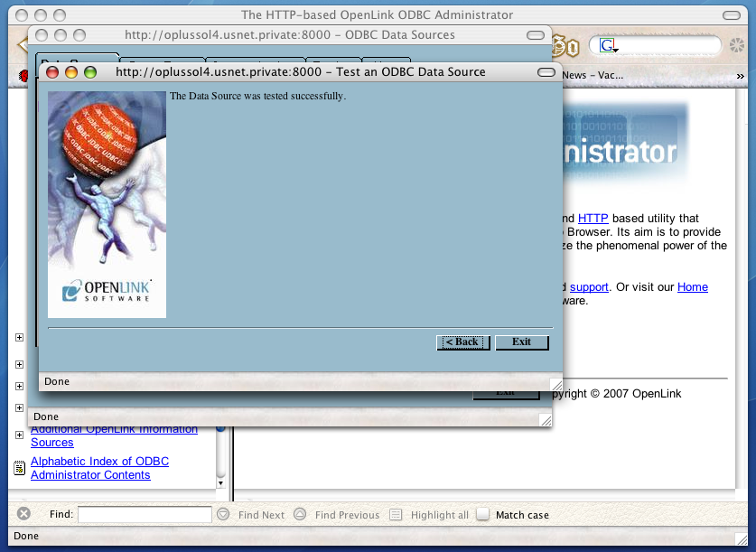756x552 pixels.
Task: Click the < Back button
Action: tap(462, 342)
